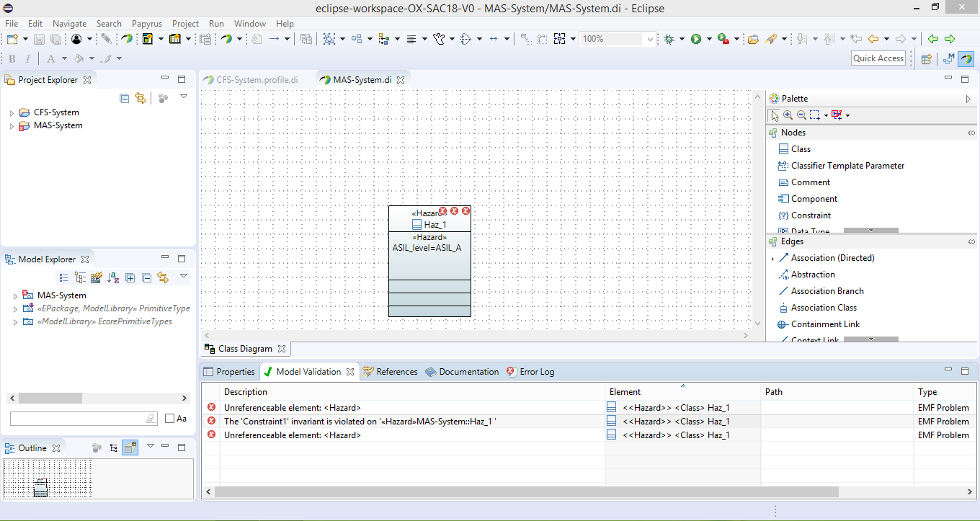
Task: Open the Run button dropdown arrow
Action: (709, 39)
